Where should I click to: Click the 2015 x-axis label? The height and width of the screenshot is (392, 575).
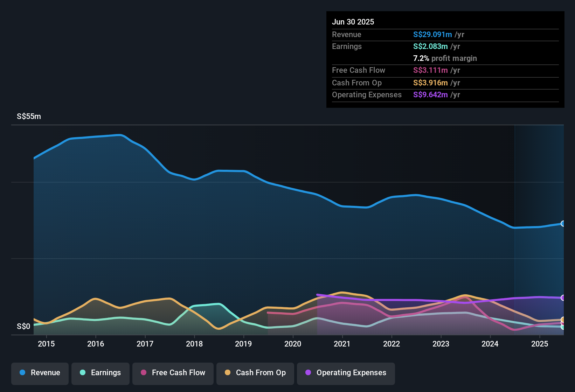coord(46,344)
